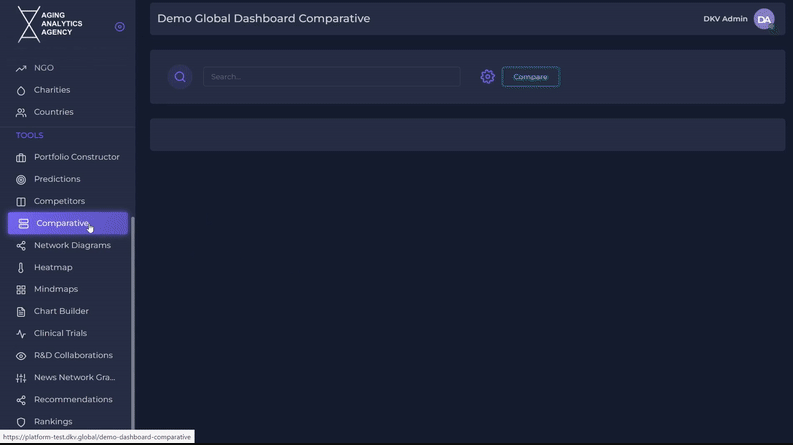Click the NGO trend icon
The height and width of the screenshot is (445, 793).
point(21,68)
